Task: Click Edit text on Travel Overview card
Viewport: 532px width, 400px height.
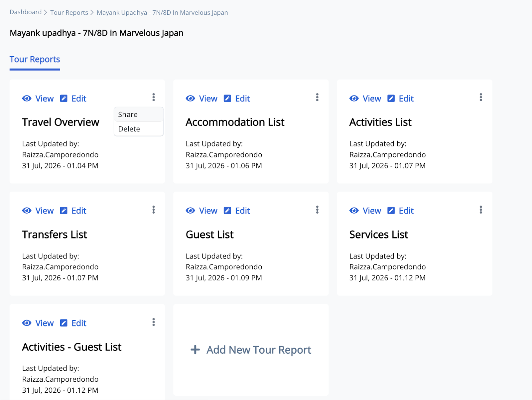Action: point(79,99)
